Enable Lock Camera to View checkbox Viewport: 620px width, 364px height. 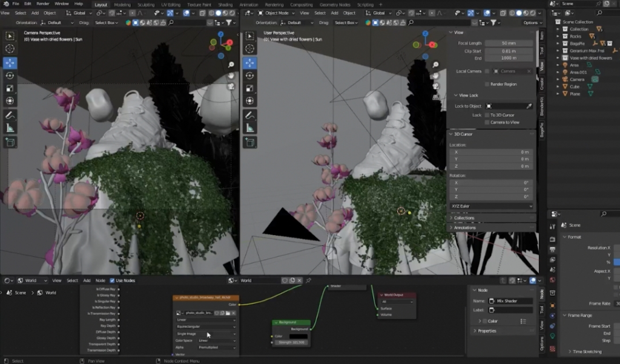487,122
